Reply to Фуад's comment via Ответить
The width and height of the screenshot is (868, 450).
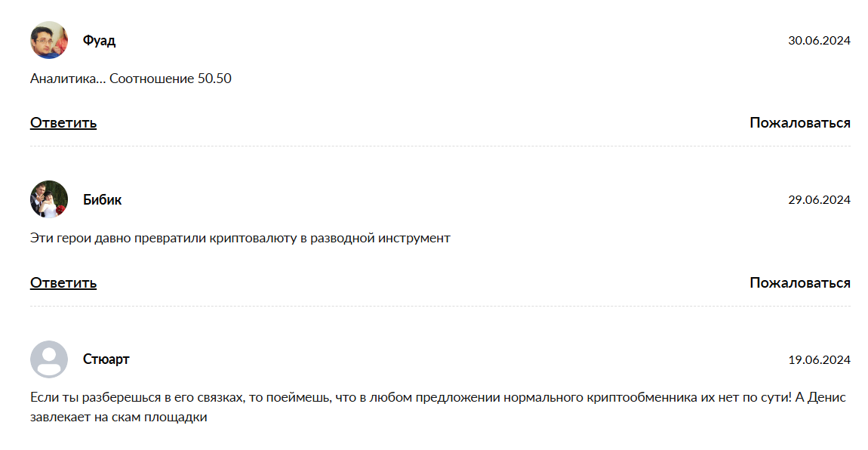coord(63,122)
